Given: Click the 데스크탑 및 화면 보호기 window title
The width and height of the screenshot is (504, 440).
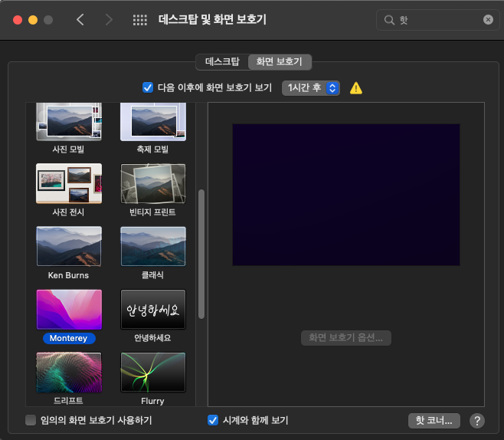Looking at the screenshot, I should [x=212, y=20].
